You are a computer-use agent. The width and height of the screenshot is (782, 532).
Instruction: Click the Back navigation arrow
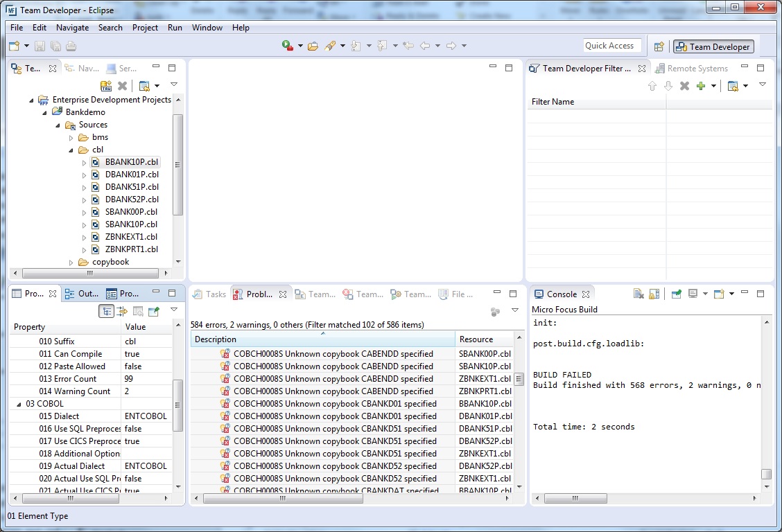[425, 46]
